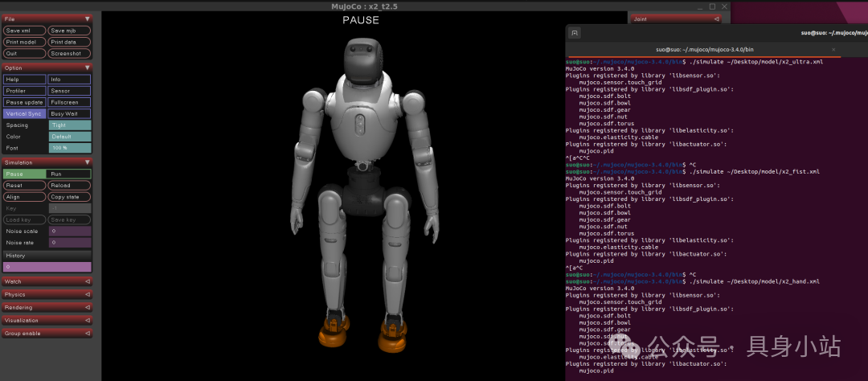
Task: Select Pause in the Simulation section
Action: (24, 174)
